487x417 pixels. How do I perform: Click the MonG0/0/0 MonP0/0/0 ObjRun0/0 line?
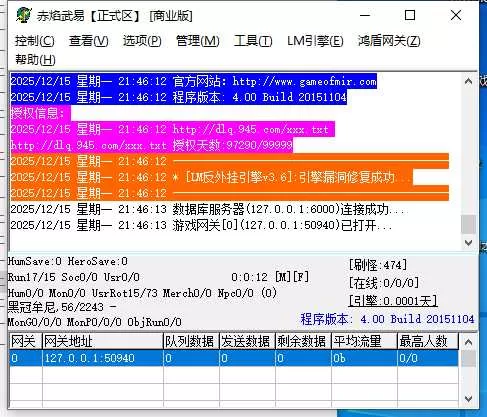[95, 322]
